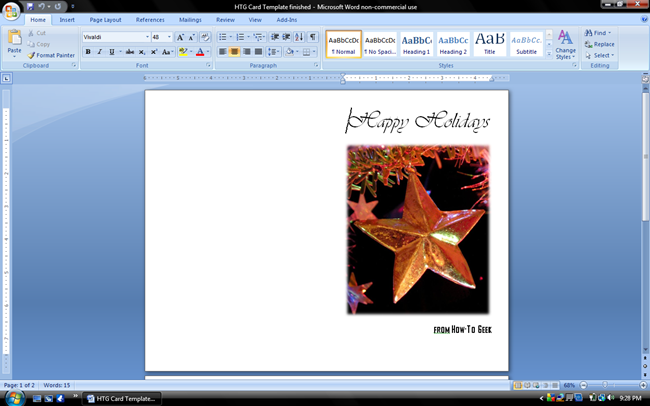Viewport: 650px width, 406px height.
Task: Click the Clear Formatting icon
Action: 205,37
